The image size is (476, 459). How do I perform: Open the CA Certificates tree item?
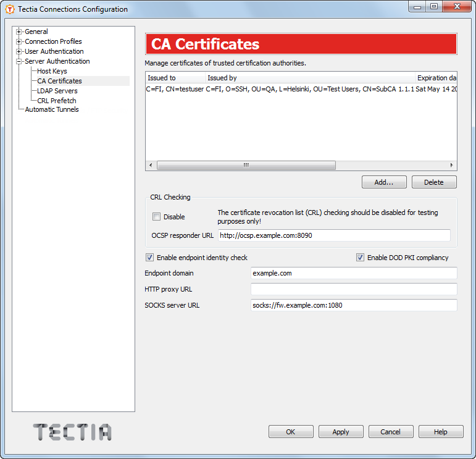(x=59, y=81)
